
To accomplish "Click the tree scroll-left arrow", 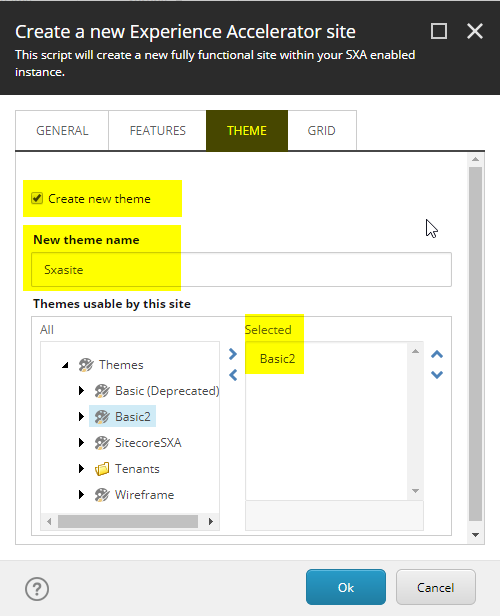I will click(49, 521).
